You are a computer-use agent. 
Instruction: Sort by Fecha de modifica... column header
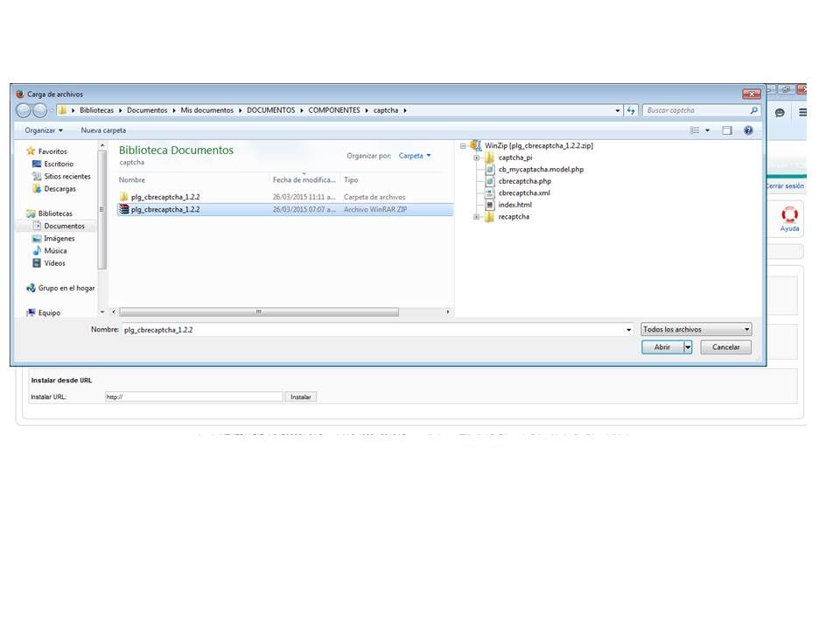304,180
